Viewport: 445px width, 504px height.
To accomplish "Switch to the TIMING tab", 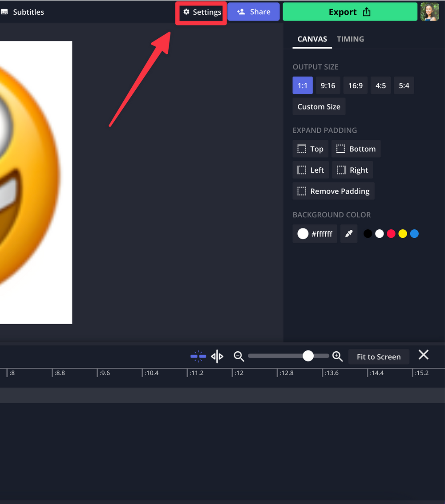I will coord(350,39).
